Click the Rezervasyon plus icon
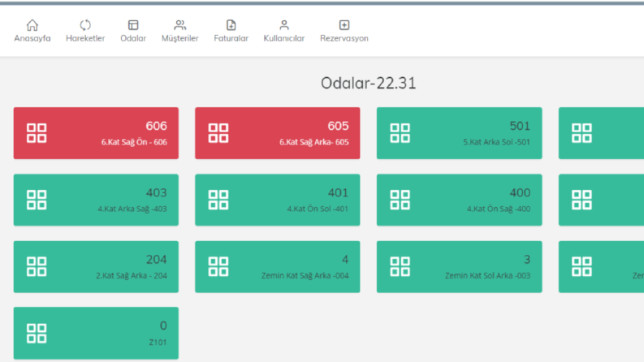The width and height of the screenshot is (644, 362). (x=344, y=25)
